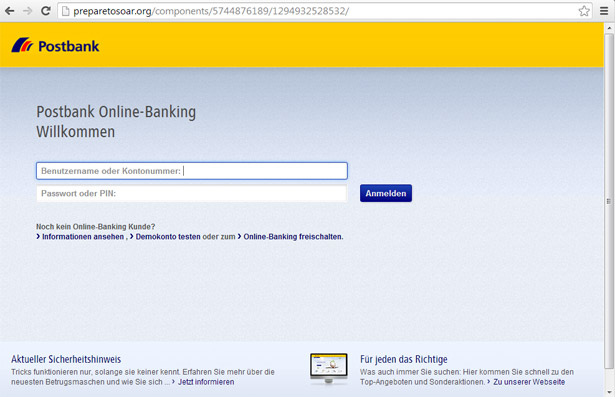
Task: Open the Chrome hamburger menu
Action: click(x=604, y=11)
